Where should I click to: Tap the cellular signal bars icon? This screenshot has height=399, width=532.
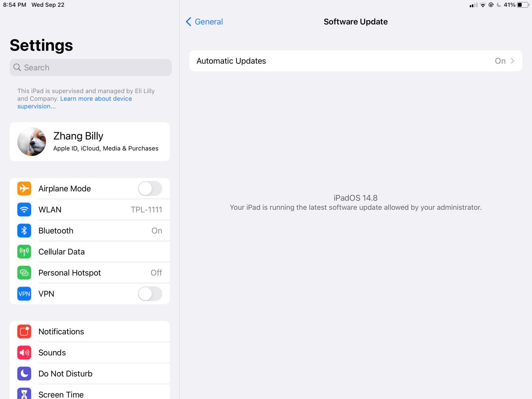474,5
